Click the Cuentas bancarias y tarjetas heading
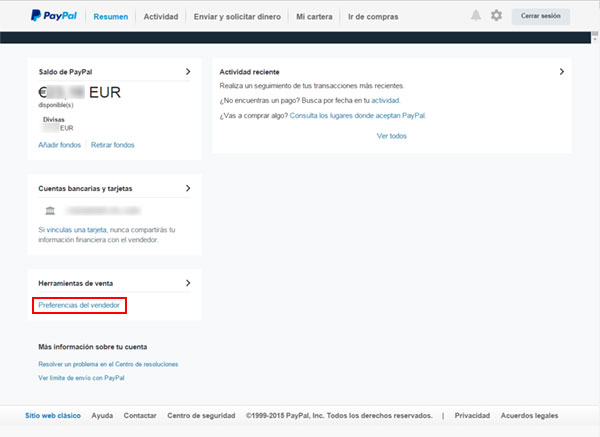Screen dimensions: 600x437 85,189
